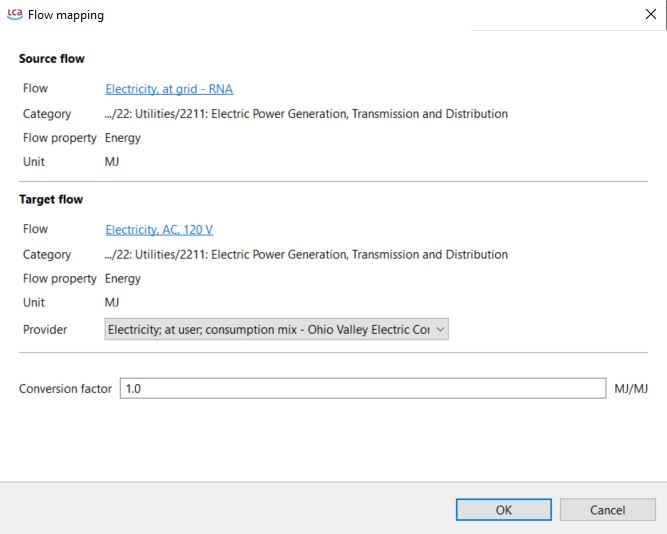Click the 'Conversion factor' label
The height and width of the screenshot is (534, 667).
point(65,389)
